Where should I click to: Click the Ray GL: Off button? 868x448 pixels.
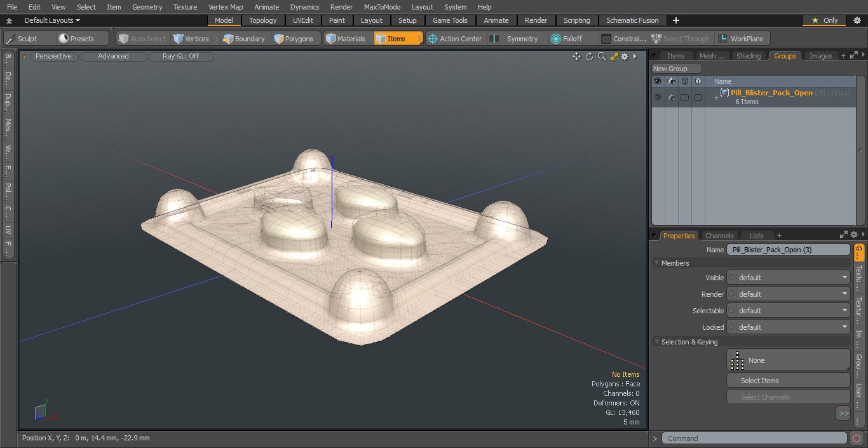[x=180, y=57]
